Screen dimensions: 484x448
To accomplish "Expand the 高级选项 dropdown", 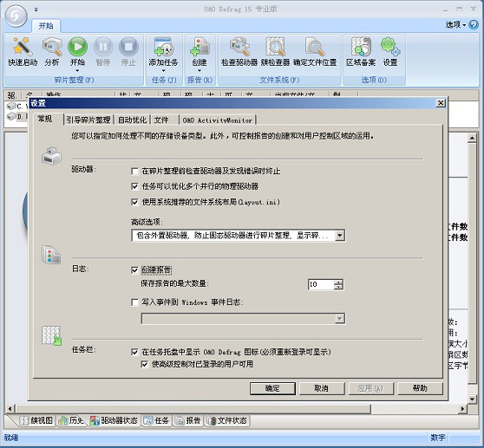I will (x=340, y=236).
